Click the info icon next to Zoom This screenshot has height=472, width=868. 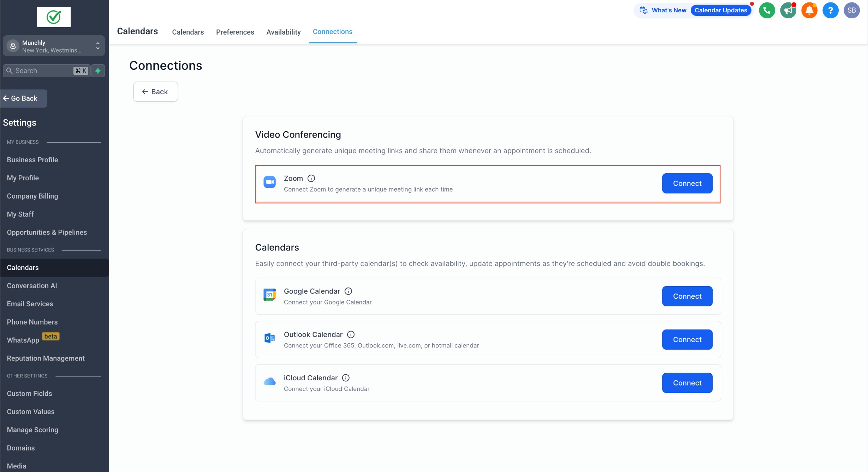(311, 178)
